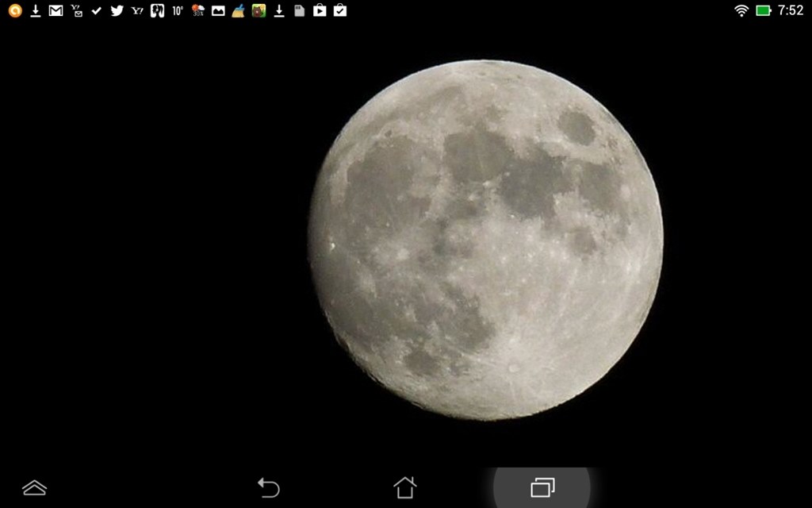Screen dimensions: 812x508
Task: Open the Twitter bird notification
Action: (x=117, y=10)
